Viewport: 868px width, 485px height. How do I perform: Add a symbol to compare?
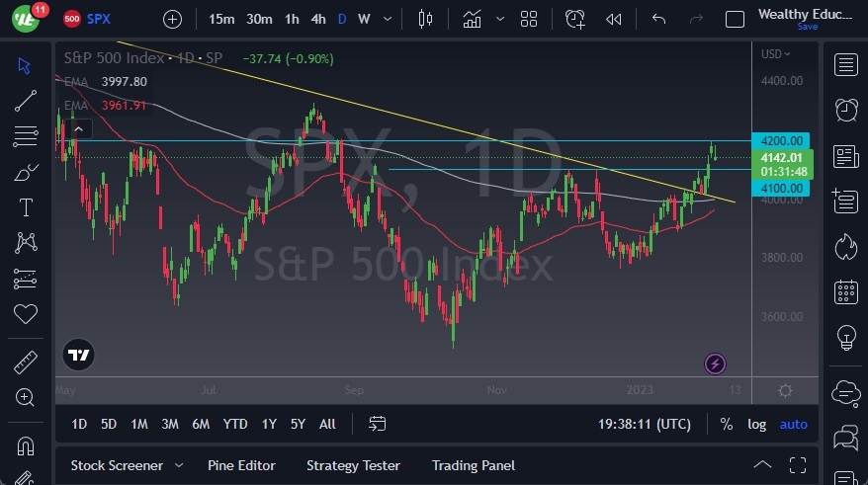tap(172, 20)
